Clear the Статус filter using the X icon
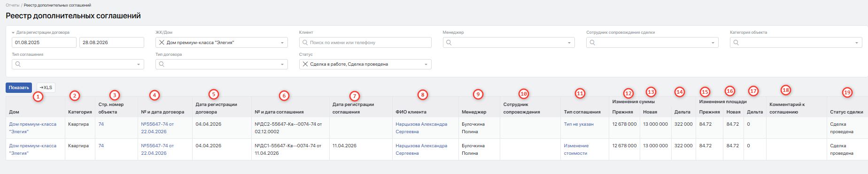 (305, 64)
